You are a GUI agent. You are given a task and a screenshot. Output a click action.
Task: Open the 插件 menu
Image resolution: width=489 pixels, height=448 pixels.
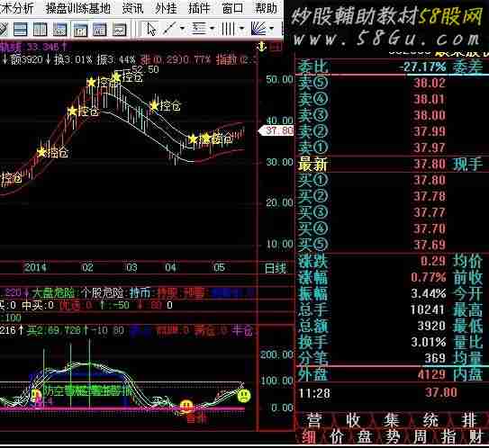199,8
